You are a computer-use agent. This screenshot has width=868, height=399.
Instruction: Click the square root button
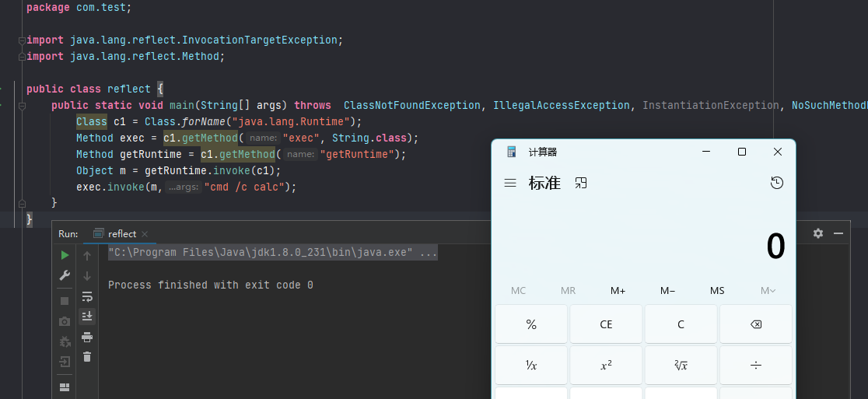[x=681, y=366]
